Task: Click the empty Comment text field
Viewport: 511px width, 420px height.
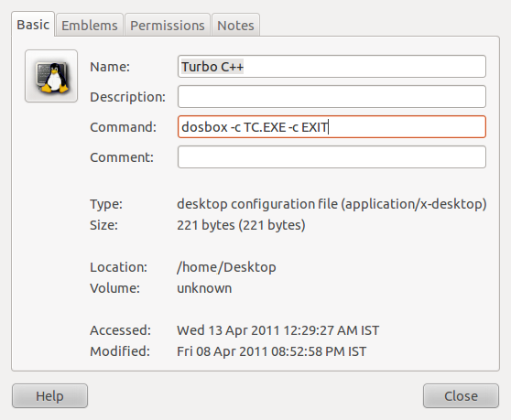Action: [332, 157]
